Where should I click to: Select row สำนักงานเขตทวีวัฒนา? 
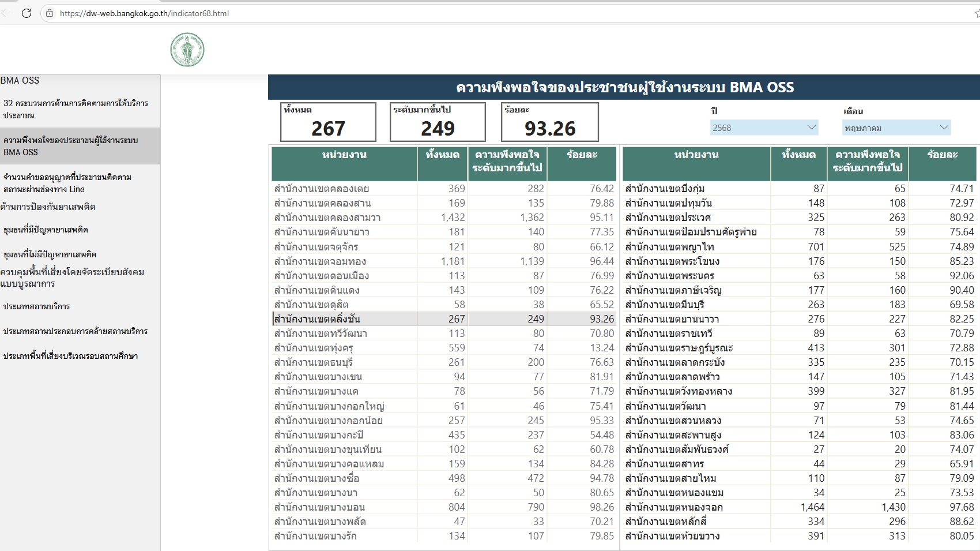[444, 333]
